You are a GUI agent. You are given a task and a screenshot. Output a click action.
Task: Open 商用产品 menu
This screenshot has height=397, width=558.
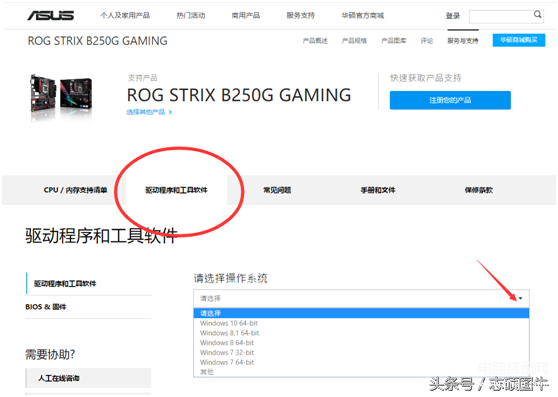click(246, 15)
